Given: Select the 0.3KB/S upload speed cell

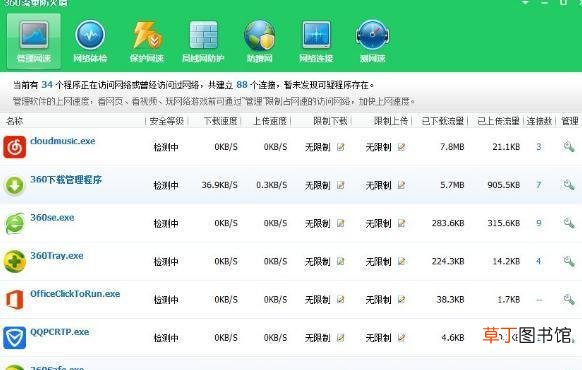Looking at the screenshot, I should tap(272, 185).
